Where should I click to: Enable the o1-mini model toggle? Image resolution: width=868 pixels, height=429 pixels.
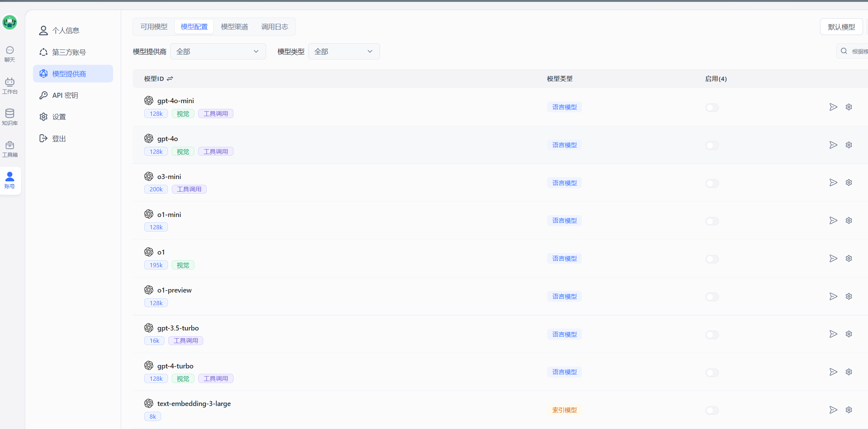point(712,221)
